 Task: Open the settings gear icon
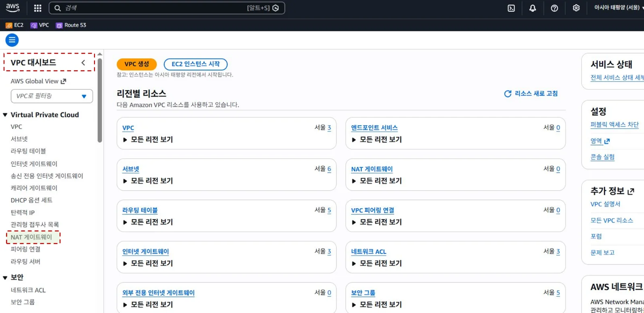click(x=576, y=8)
